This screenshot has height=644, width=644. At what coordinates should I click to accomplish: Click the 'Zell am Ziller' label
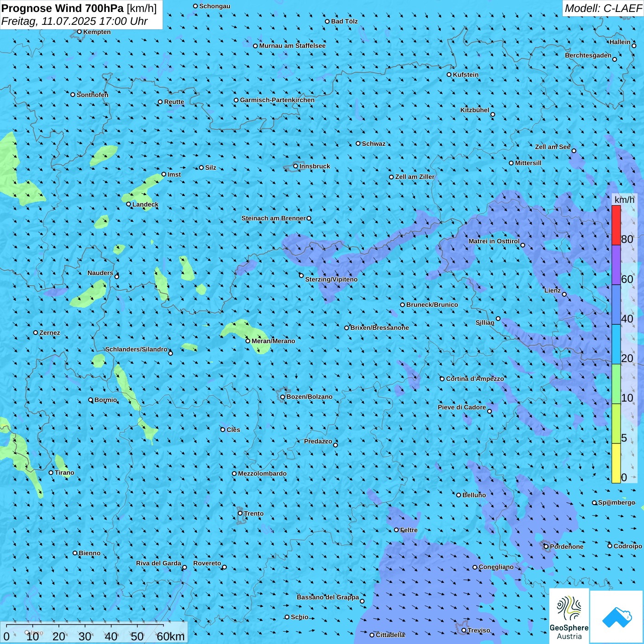(415, 177)
